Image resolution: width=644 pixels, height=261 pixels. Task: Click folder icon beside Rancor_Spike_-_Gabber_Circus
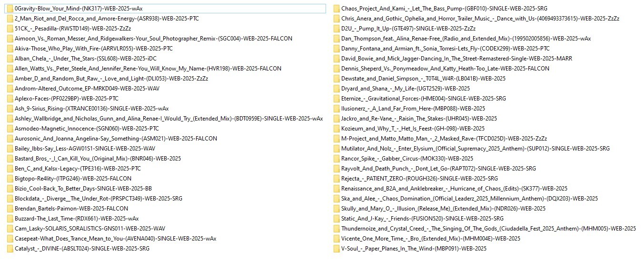click(x=337, y=159)
